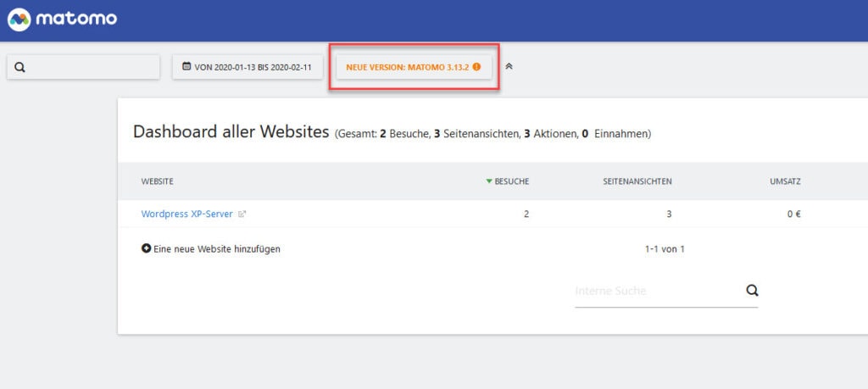Click the green sort arrow next to Besuche
868x389 pixels.
(x=489, y=181)
